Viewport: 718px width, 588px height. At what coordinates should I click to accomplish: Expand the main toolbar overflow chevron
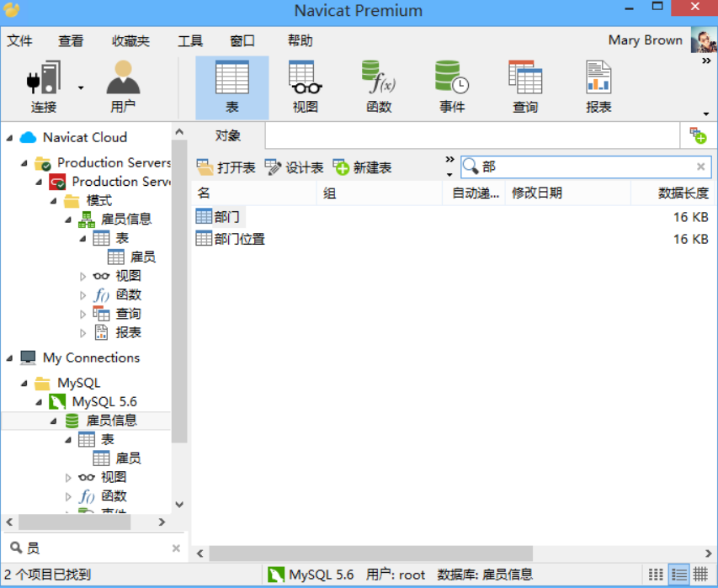click(706, 61)
